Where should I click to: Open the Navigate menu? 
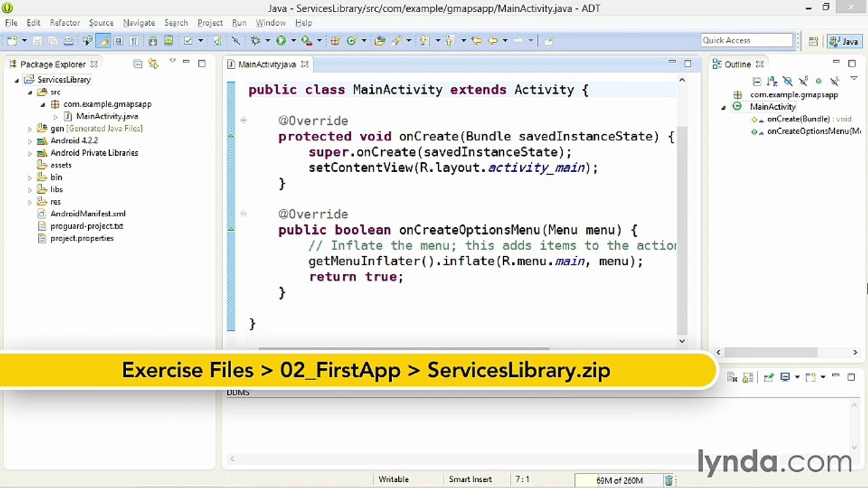(139, 22)
